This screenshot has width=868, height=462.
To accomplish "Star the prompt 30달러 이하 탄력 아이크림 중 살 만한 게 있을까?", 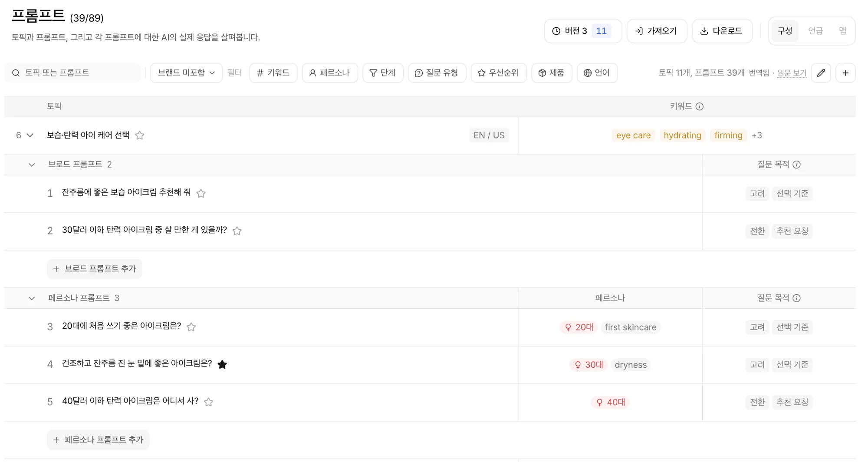I will (237, 231).
